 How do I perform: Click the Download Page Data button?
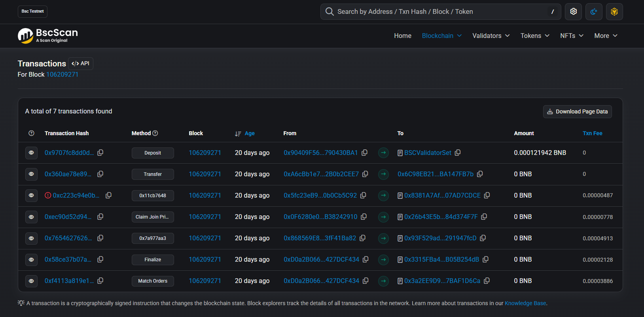point(578,111)
